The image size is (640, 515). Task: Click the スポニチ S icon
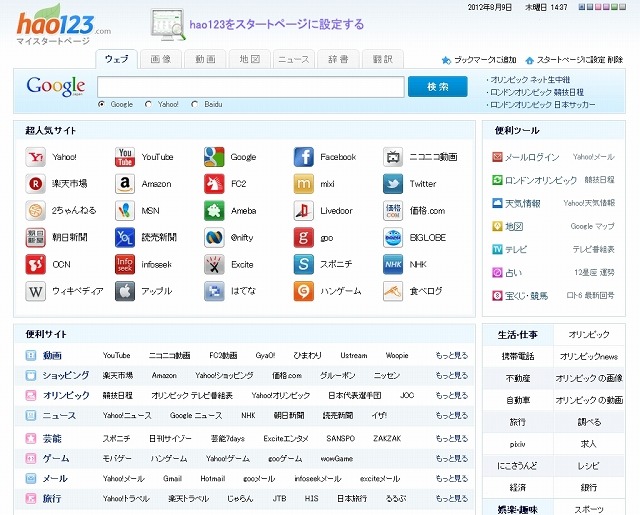304,264
